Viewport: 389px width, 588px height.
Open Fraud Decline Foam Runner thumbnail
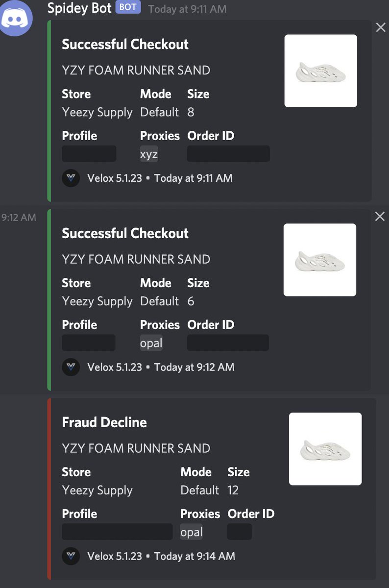point(325,449)
